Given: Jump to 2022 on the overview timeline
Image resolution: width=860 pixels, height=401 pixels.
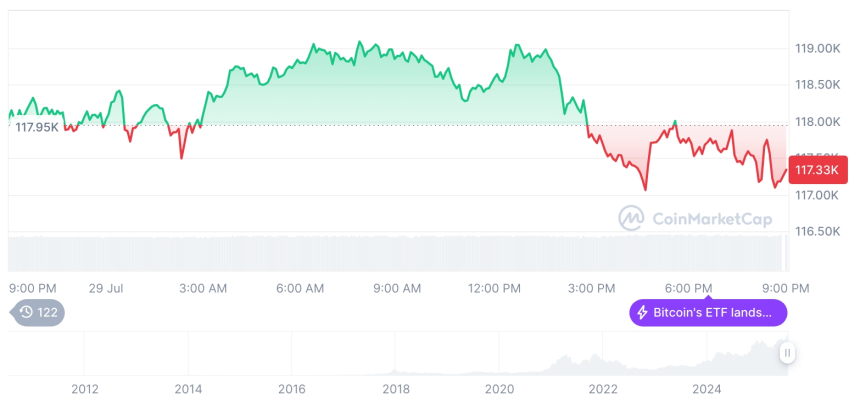Looking at the screenshot, I should (x=602, y=389).
